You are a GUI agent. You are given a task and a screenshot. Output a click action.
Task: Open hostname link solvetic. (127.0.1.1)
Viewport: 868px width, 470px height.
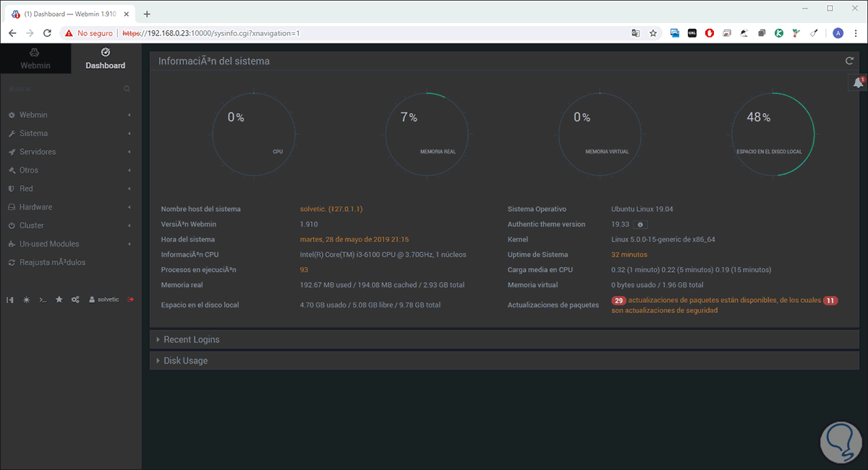tap(331, 209)
